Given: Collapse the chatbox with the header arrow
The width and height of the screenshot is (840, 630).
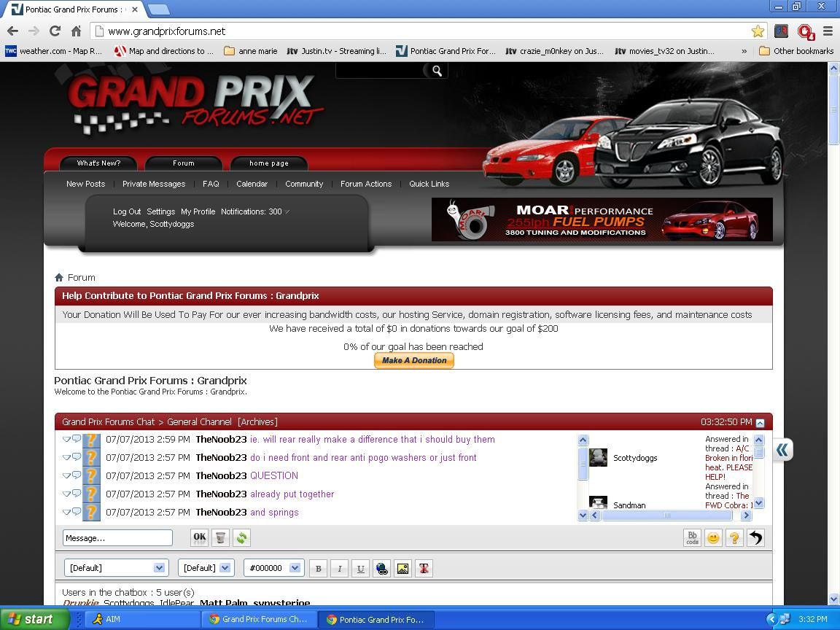Looking at the screenshot, I should (760, 423).
